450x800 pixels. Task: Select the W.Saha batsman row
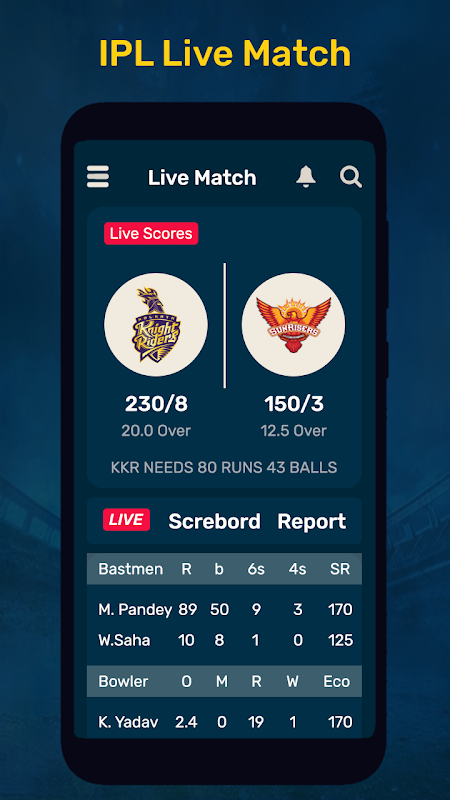click(x=224, y=640)
